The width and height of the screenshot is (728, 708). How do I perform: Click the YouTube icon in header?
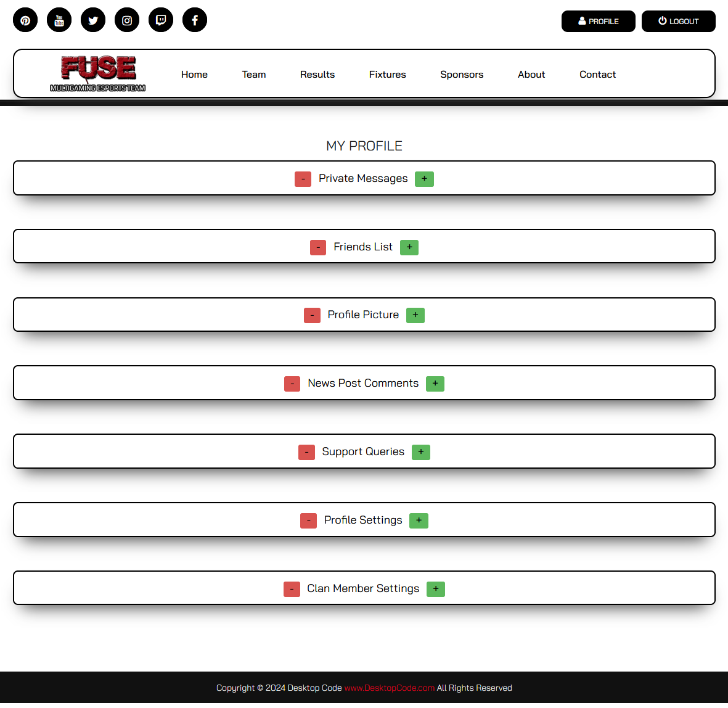tap(59, 20)
